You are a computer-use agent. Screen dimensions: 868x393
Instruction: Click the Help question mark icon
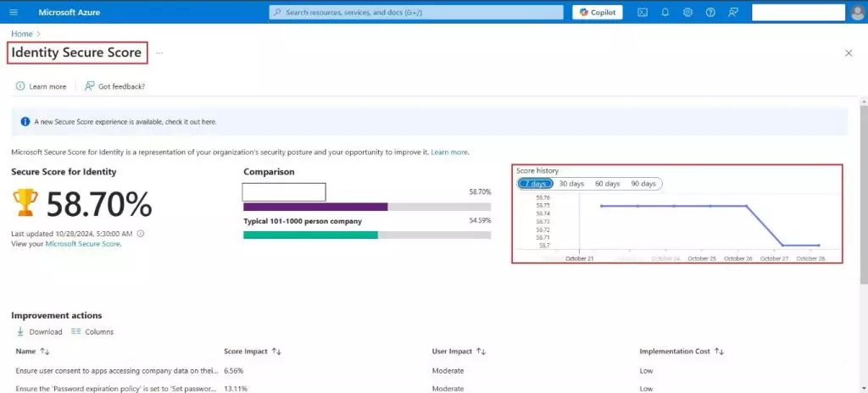710,12
